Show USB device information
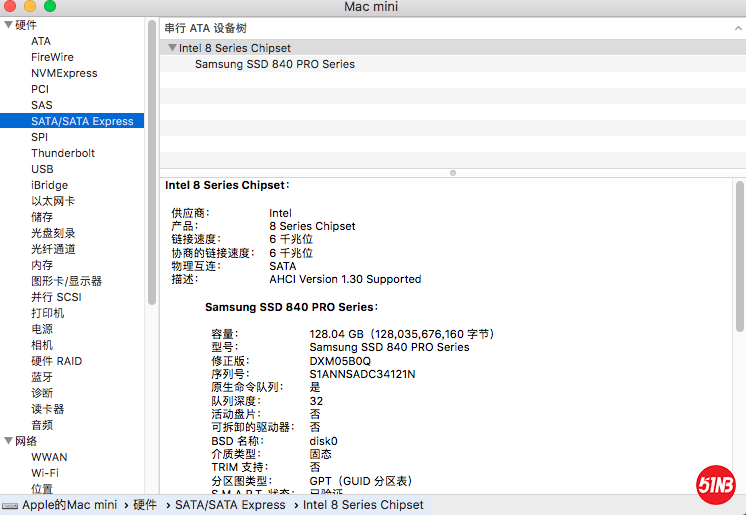The width and height of the screenshot is (746, 515). pos(42,169)
